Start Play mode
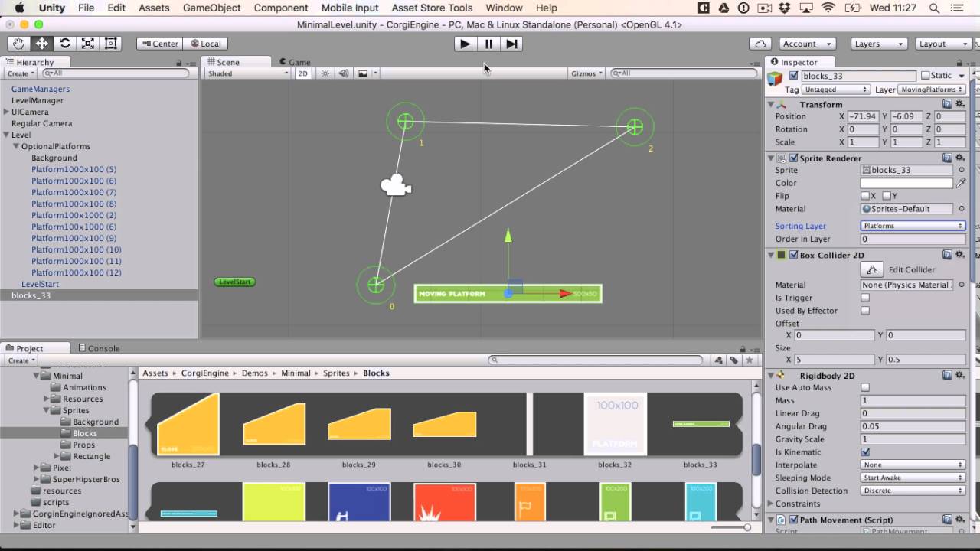The height and width of the screenshot is (551, 980). tap(465, 44)
